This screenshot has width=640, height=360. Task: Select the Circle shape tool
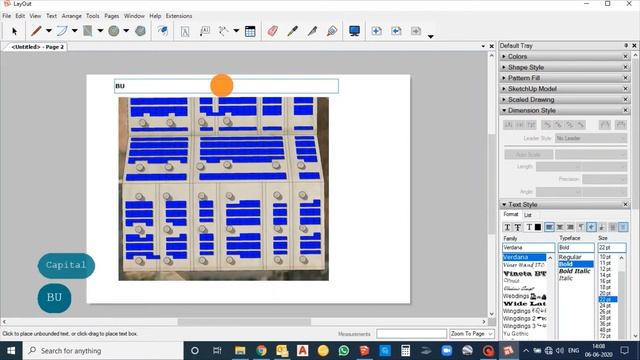114,31
